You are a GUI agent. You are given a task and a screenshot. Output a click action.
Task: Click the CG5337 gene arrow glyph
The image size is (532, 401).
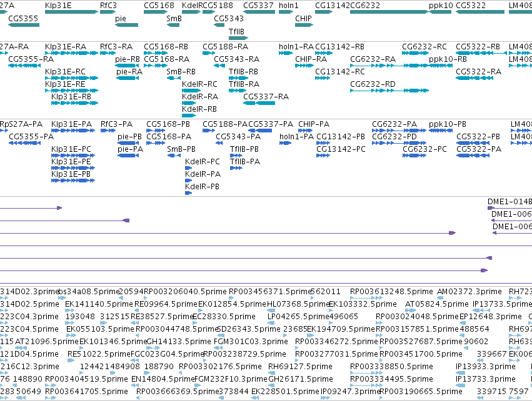click(x=259, y=12)
